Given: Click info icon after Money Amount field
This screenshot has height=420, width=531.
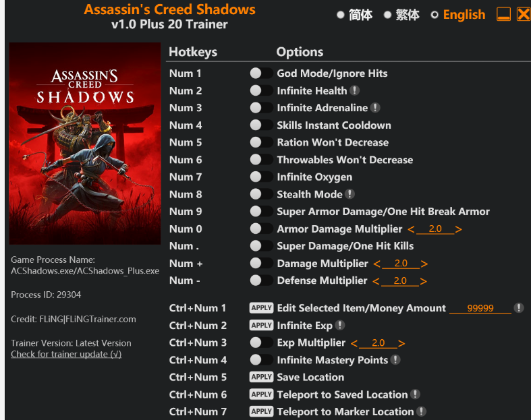Looking at the screenshot, I should tap(518, 307).
